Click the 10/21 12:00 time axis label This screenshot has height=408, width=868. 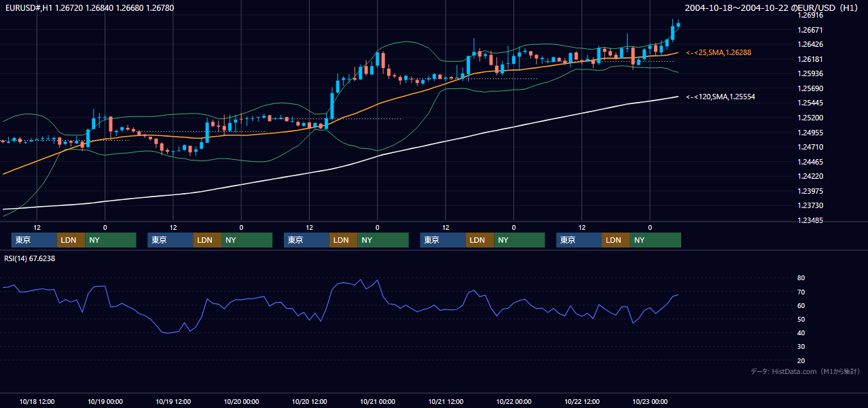(446, 401)
